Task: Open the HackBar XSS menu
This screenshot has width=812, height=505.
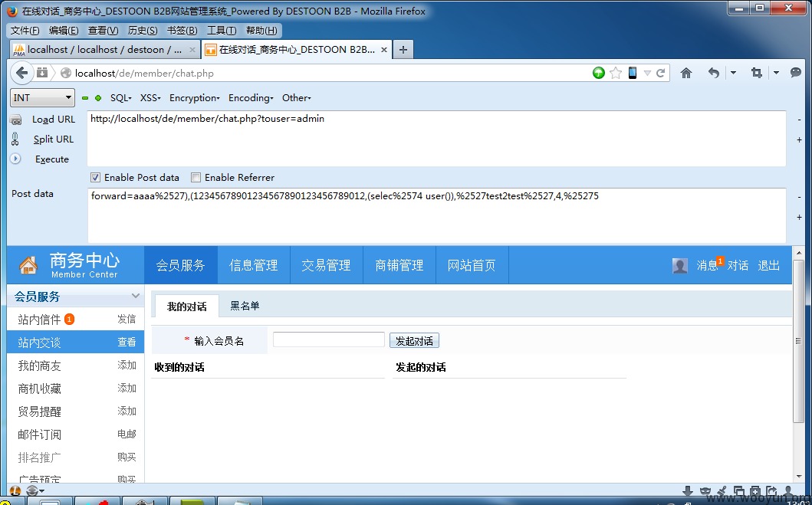Action: point(150,98)
